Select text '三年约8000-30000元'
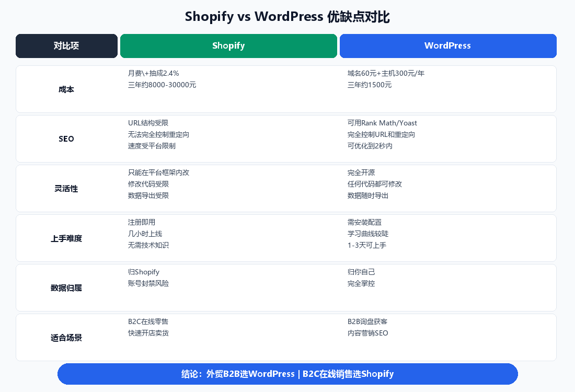 (162, 85)
